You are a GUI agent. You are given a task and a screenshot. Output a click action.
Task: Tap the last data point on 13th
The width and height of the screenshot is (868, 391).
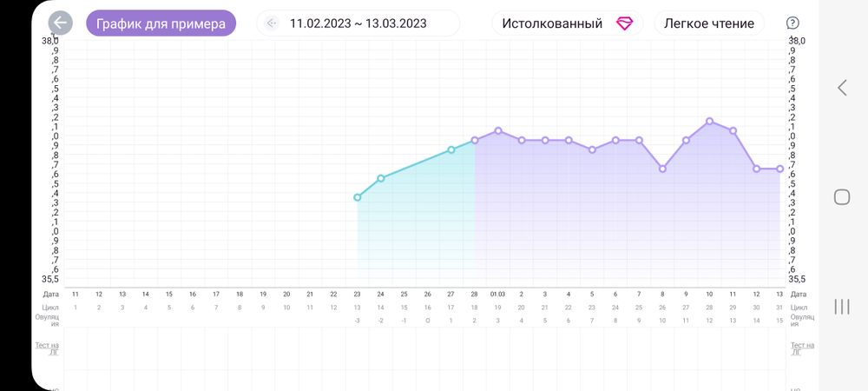click(779, 169)
